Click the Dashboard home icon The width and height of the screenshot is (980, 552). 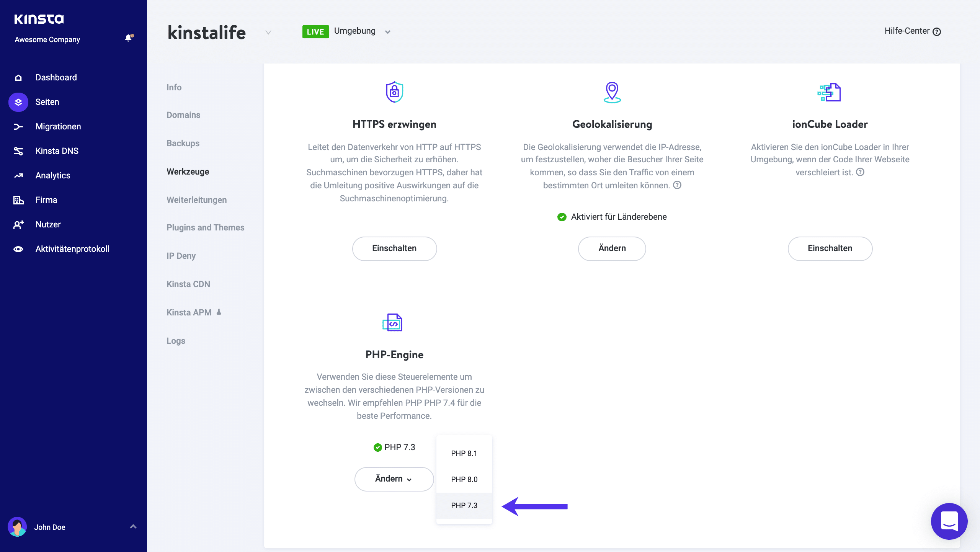[18, 78]
